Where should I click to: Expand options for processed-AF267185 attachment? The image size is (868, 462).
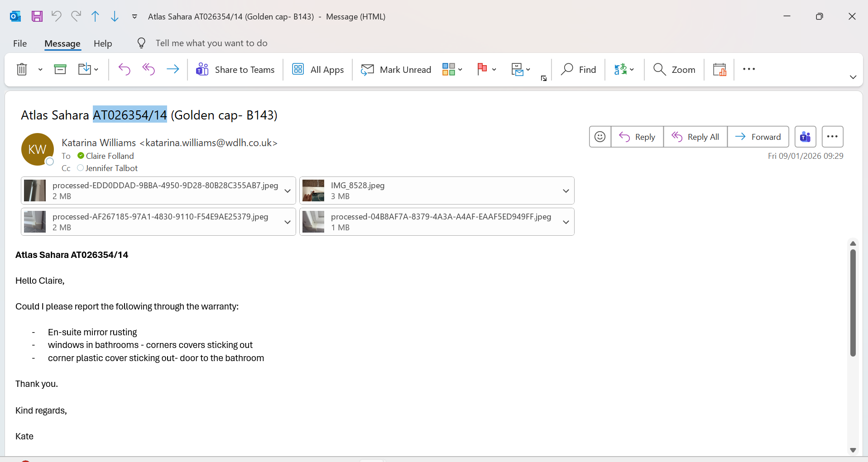pos(288,222)
